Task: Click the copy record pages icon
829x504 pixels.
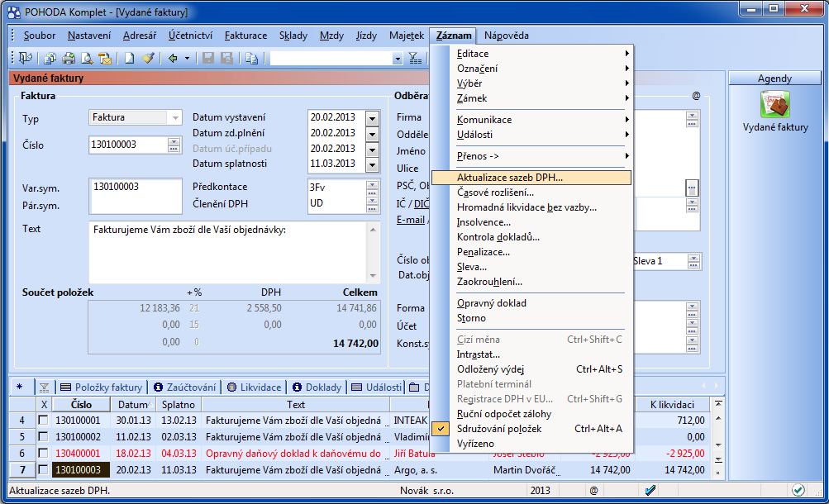Action: 252,58
